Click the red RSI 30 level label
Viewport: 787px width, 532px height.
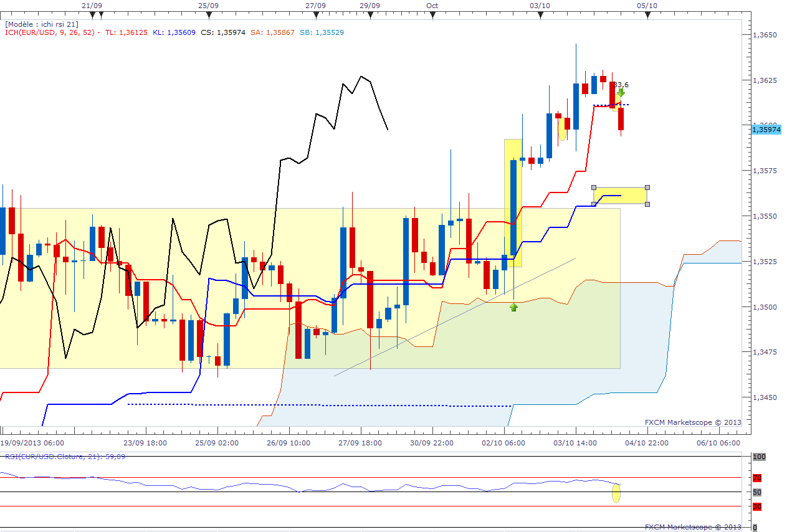click(757, 506)
